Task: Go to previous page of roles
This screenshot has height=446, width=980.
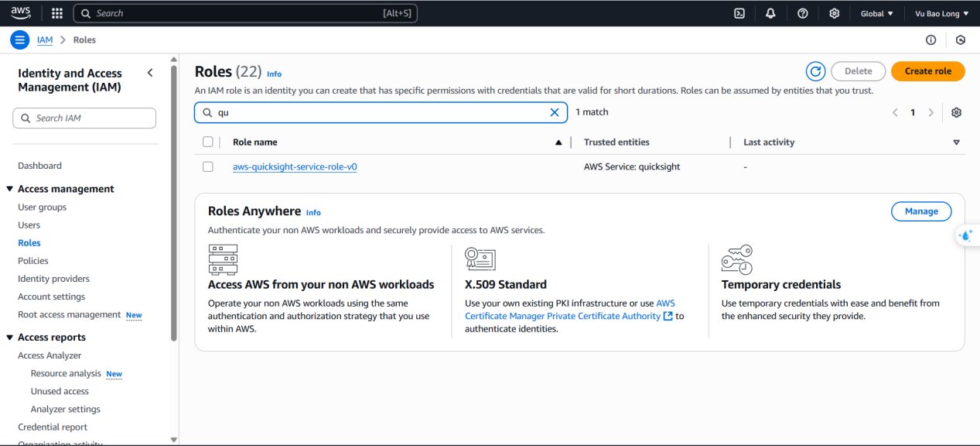Action: click(x=895, y=112)
